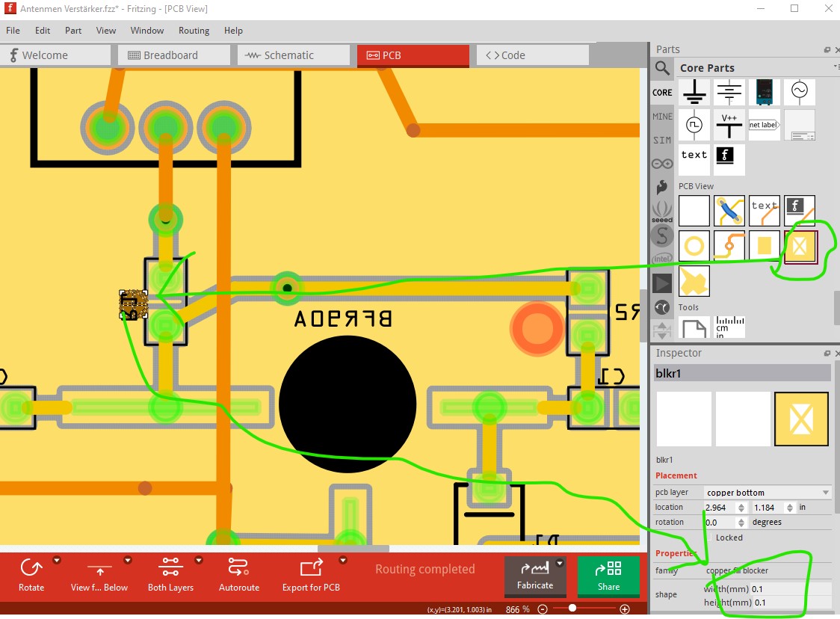Click the width(mm) input field
This screenshot has width=840, height=619.
790,588
